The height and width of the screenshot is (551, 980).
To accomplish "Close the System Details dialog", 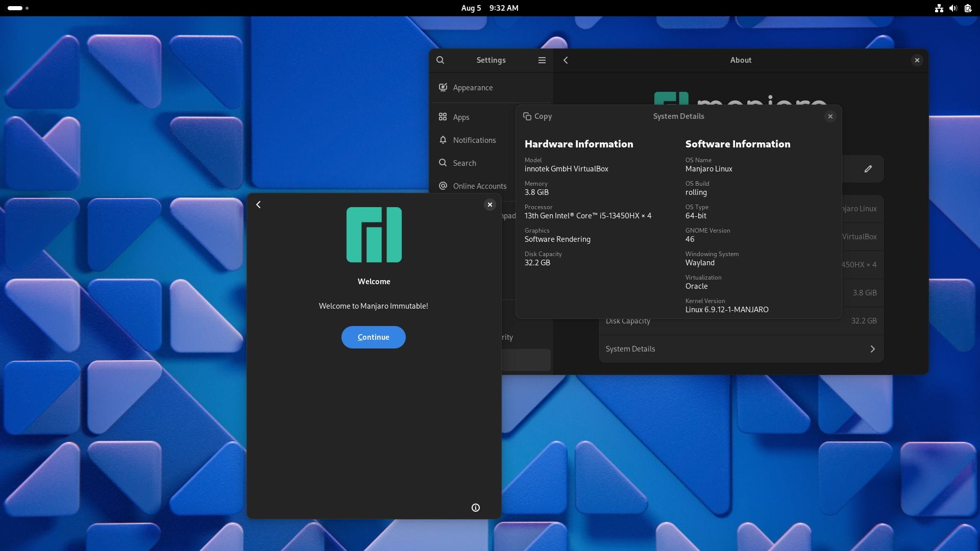I will 830,116.
